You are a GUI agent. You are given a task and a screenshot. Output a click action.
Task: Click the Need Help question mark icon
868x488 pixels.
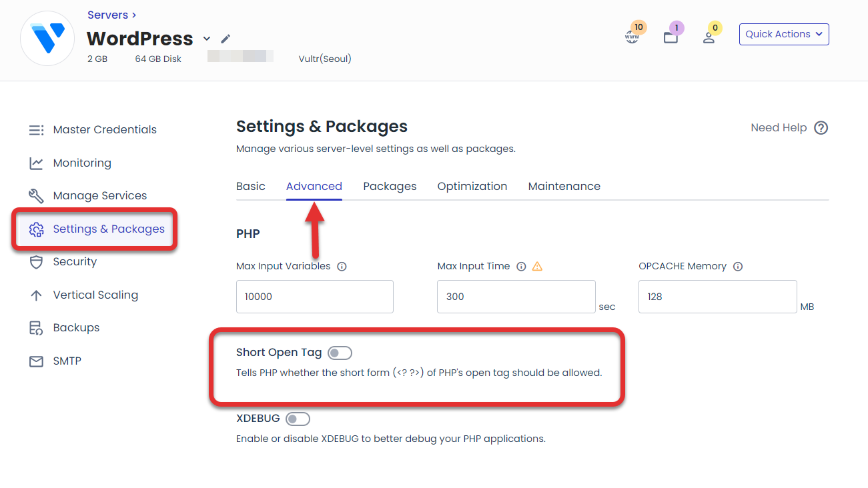click(821, 128)
